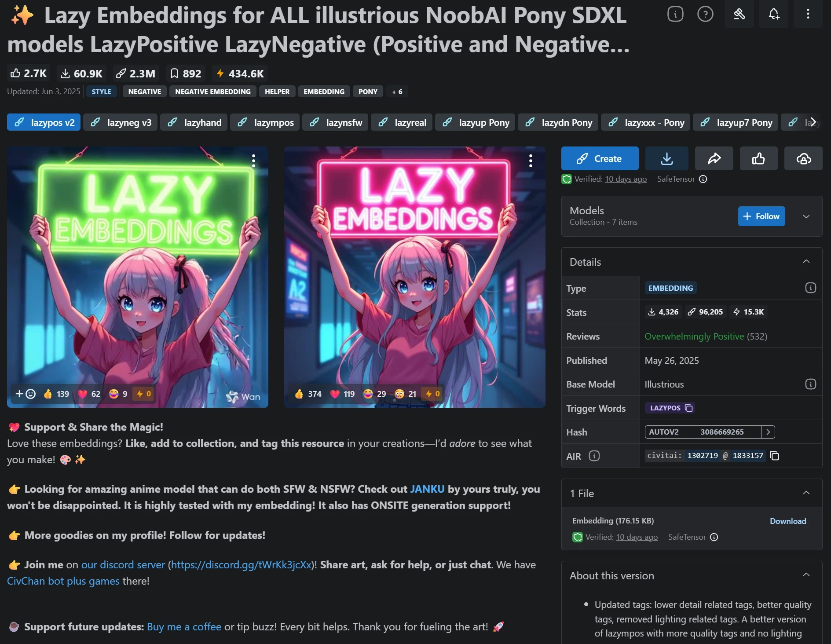Toggle notifications with the bell plus icon
Viewport: 831px width, 644px height.
pos(774,14)
